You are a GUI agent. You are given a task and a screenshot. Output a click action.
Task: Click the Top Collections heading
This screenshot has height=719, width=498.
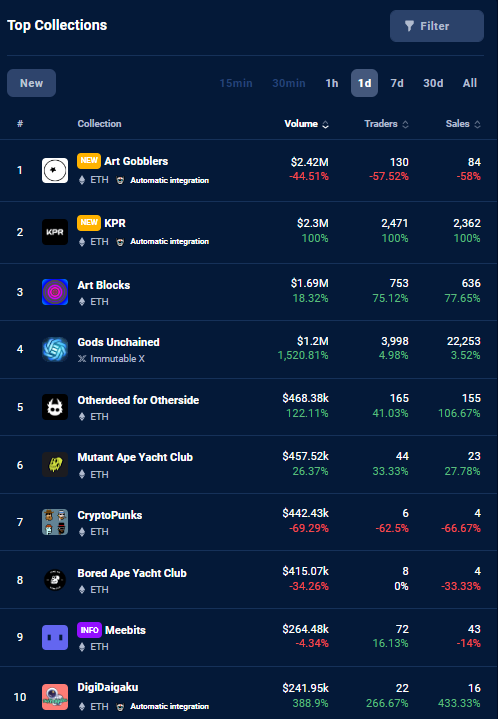[x=57, y=25]
